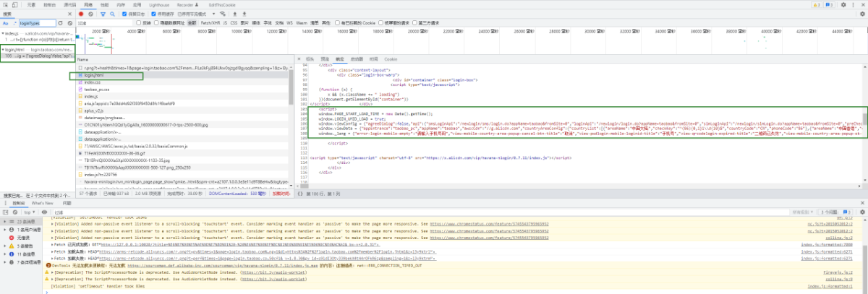Viewport: 868px width, 294px height.
Task: Toggle console live expression eye icon
Action: [x=44, y=212]
